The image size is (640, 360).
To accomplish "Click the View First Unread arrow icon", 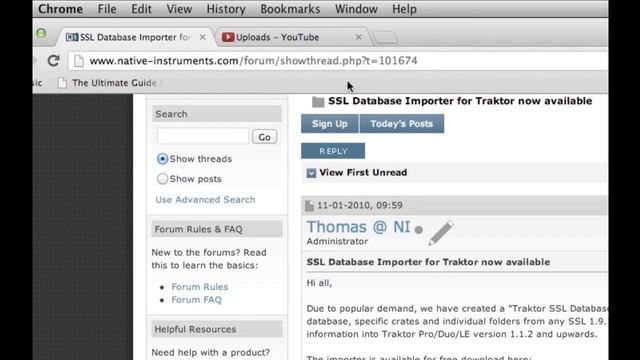I will point(311,173).
